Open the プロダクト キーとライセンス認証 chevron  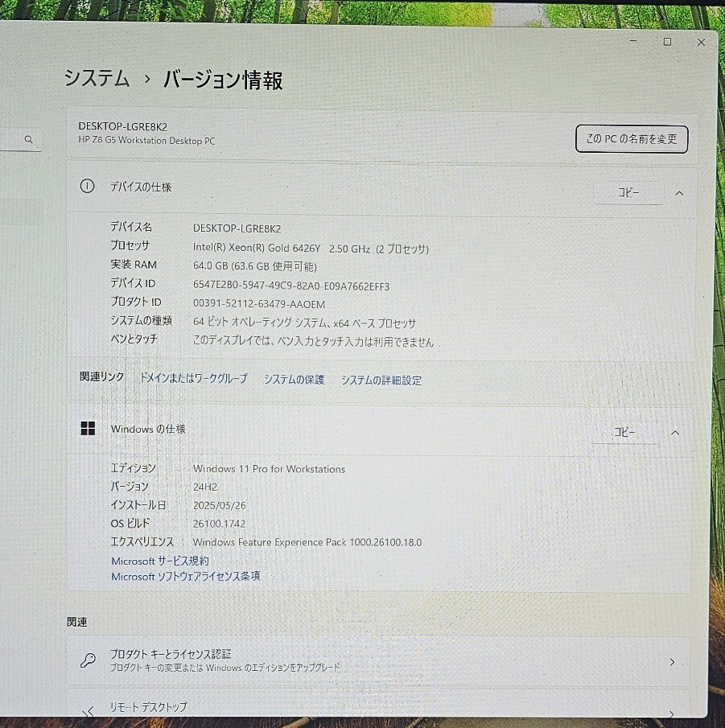coord(672,662)
